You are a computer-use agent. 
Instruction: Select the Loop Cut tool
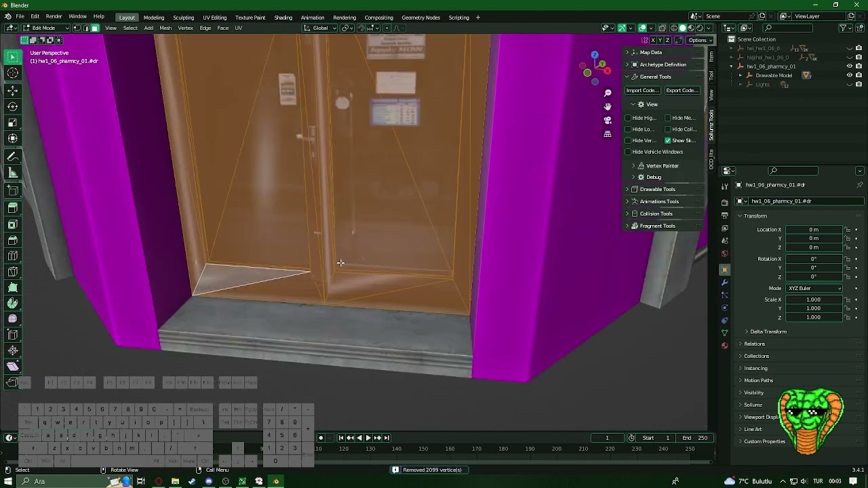(x=12, y=256)
